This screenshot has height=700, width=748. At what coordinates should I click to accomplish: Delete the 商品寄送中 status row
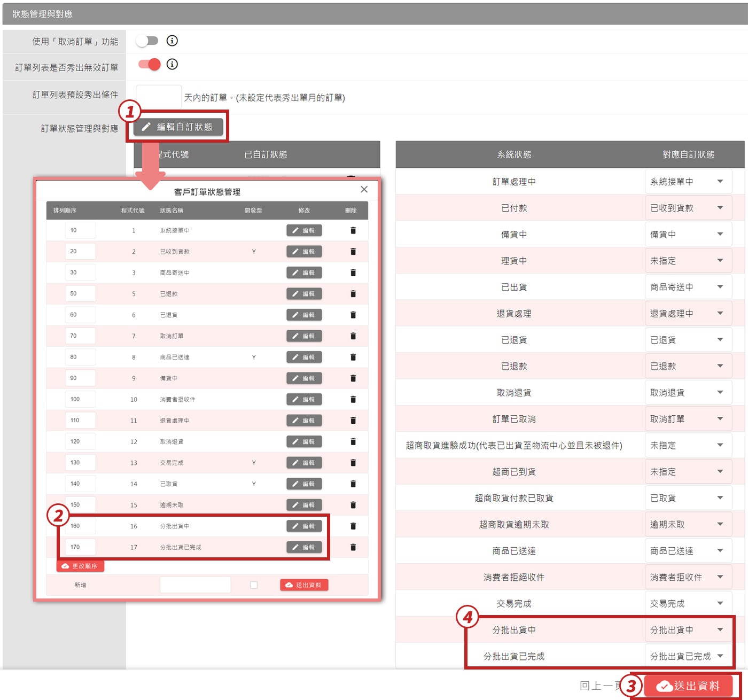353,273
